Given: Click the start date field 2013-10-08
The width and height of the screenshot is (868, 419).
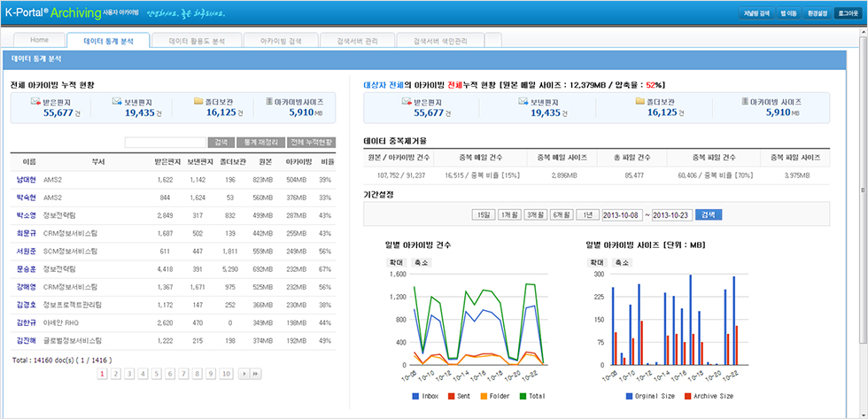Looking at the screenshot, I should pos(622,214).
